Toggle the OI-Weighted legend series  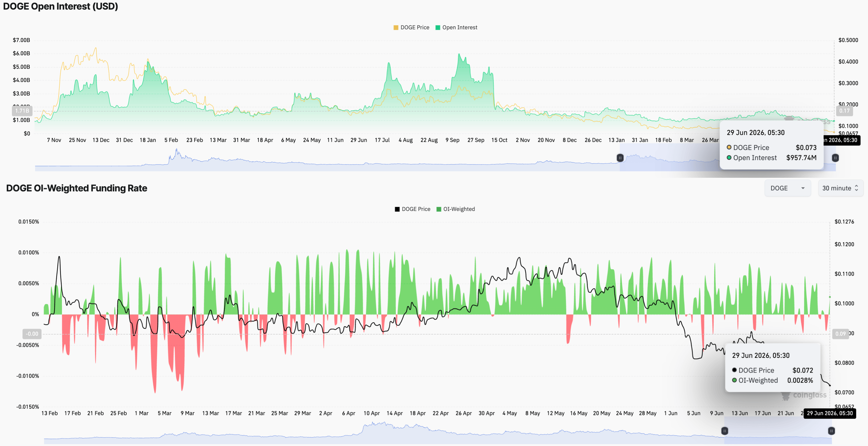pos(455,209)
